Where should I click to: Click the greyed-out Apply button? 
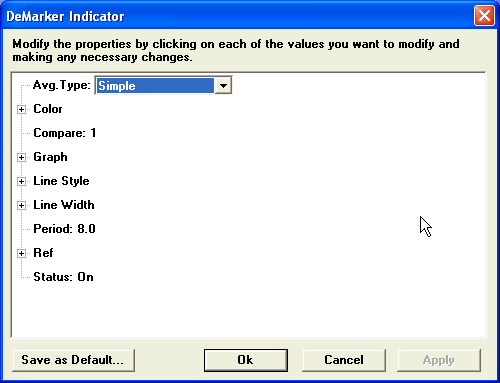click(x=439, y=360)
